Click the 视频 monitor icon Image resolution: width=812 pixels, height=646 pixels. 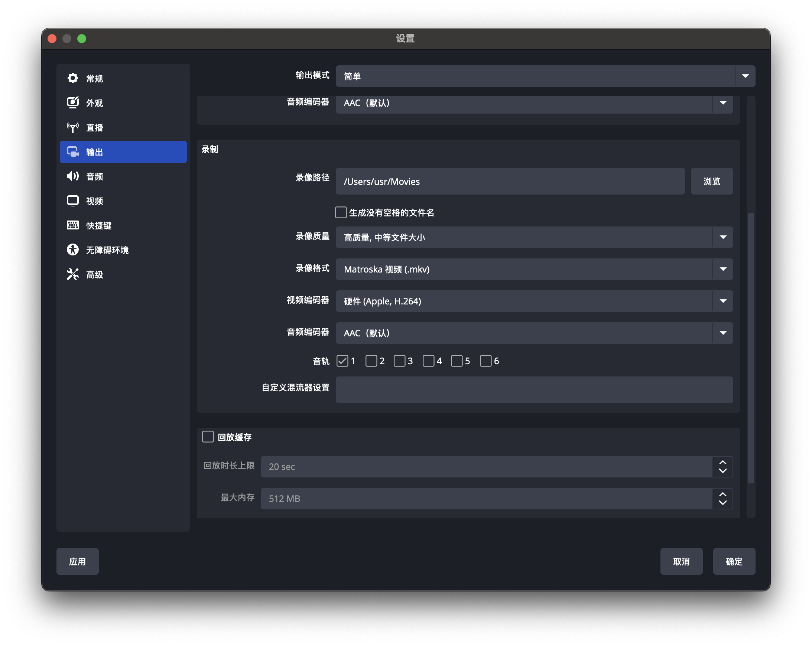(x=73, y=200)
